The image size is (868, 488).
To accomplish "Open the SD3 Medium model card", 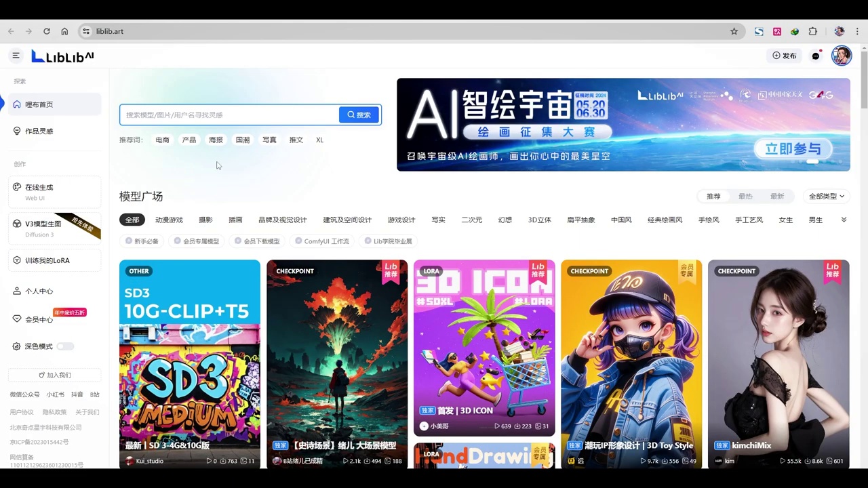I will pos(190,364).
